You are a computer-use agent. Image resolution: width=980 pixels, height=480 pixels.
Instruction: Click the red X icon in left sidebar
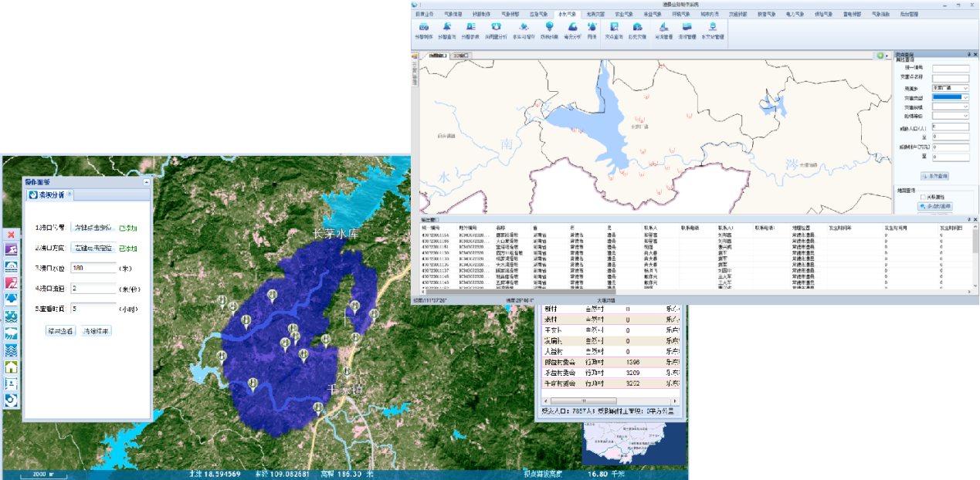(11, 234)
